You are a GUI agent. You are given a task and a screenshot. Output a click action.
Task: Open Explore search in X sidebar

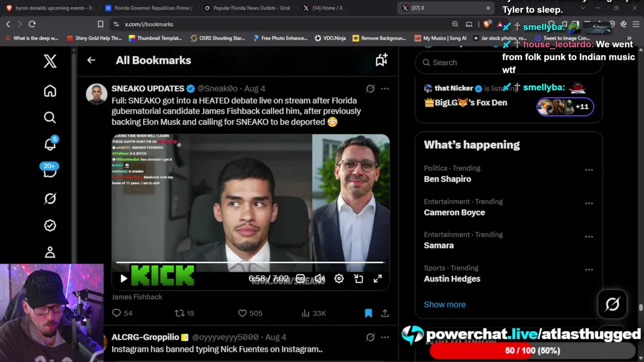[x=50, y=118]
